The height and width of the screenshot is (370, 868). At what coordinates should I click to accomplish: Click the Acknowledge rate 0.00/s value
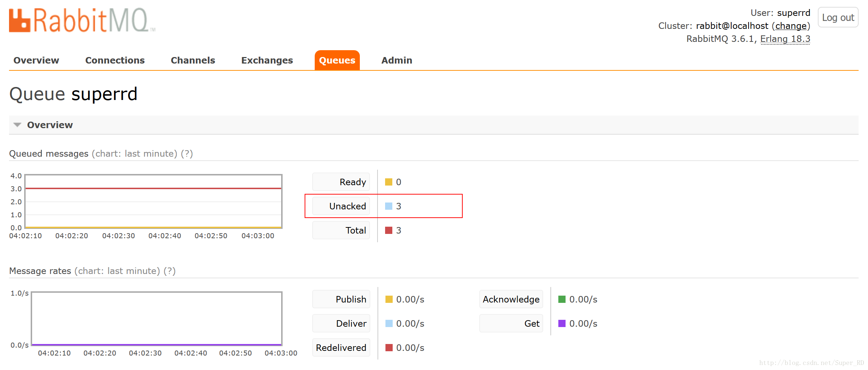click(583, 299)
